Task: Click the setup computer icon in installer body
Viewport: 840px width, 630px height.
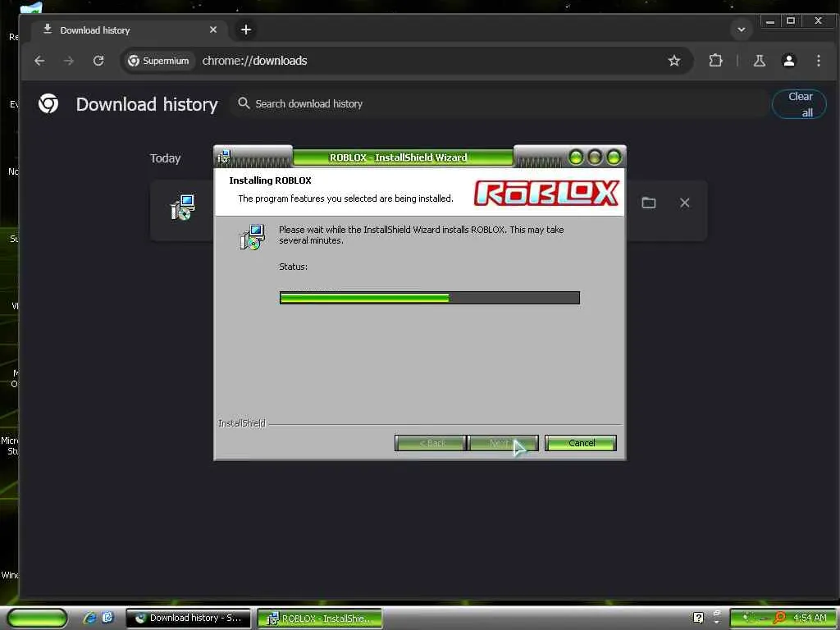Action: (252, 237)
